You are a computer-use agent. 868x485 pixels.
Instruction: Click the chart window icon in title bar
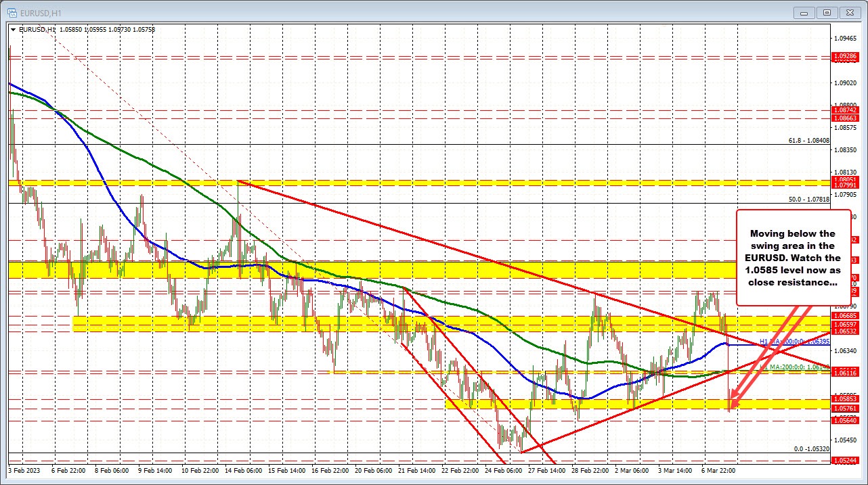point(12,11)
